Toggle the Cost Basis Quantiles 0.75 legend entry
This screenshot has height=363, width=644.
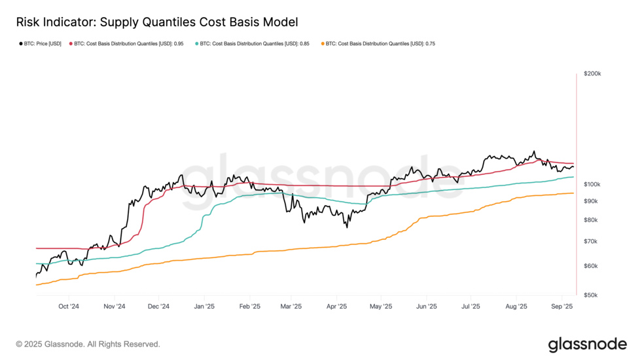378,44
